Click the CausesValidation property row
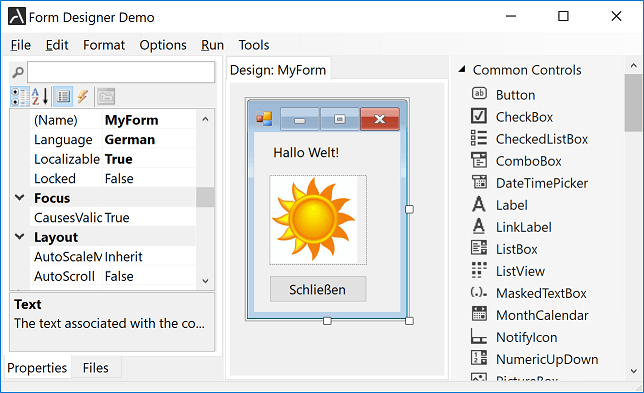 tap(113, 217)
